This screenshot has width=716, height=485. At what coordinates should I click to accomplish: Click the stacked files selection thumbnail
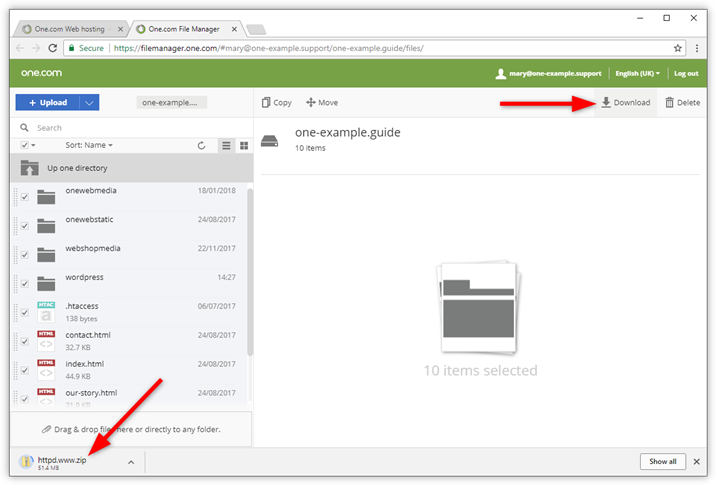[x=478, y=308]
